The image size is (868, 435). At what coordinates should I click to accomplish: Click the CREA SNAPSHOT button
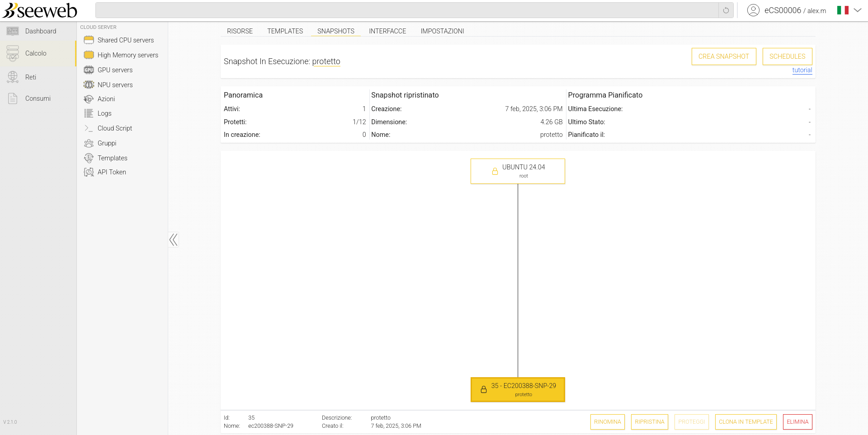(x=724, y=56)
